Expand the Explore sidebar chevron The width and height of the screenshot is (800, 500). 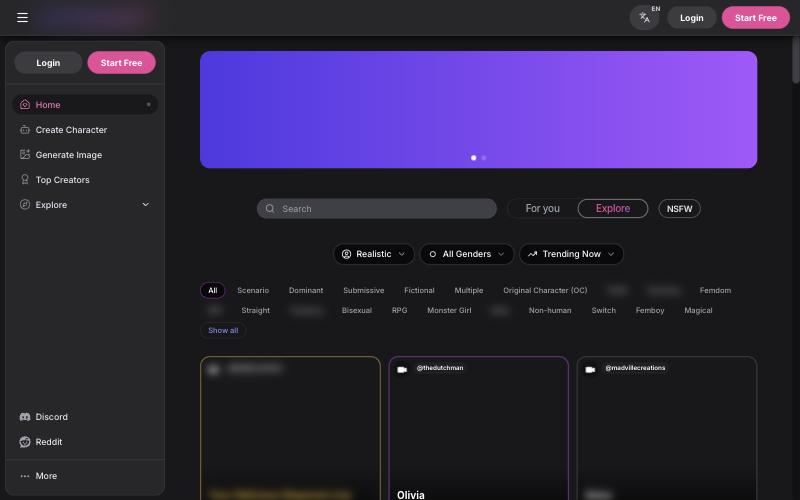coord(145,205)
